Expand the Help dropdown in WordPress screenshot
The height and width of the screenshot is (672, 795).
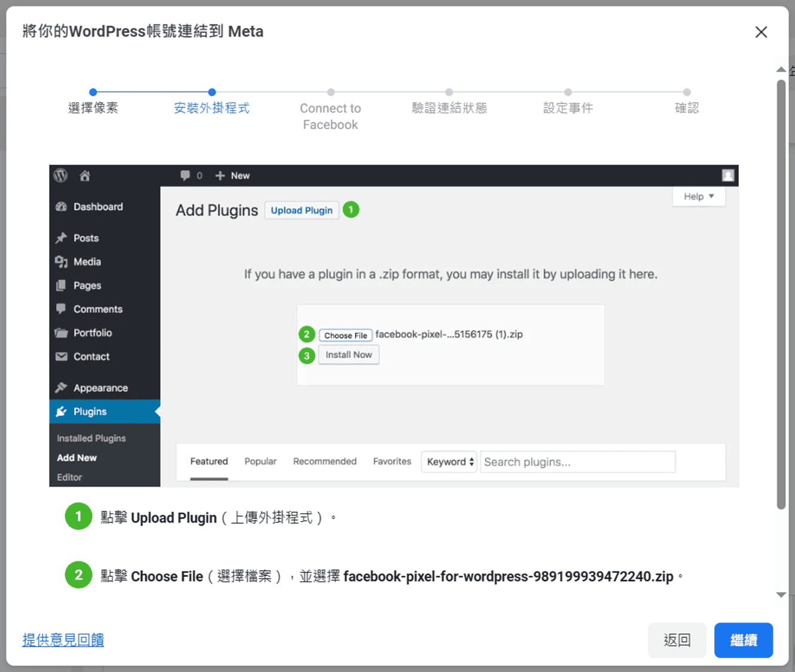click(x=699, y=197)
